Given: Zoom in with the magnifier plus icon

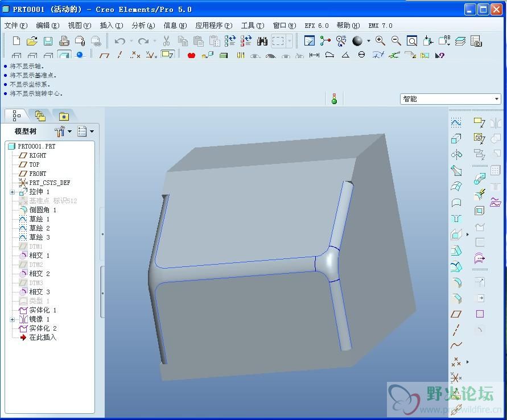Looking at the screenshot, I should (380, 41).
